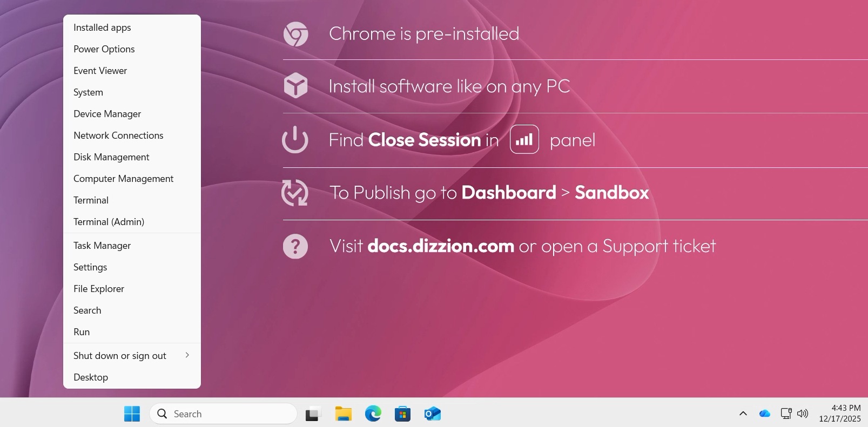Show hidden icons with tray chevron
Screen dimensions: 868x427
[743, 414]
